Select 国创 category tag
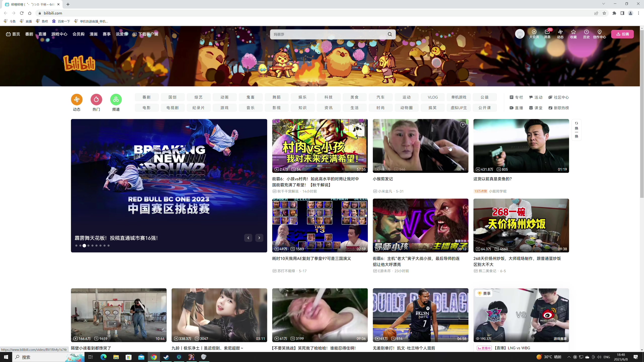Image resolution: width=644 pixels, height=362 pixels. pyautogui.click(x=173, y=97)
